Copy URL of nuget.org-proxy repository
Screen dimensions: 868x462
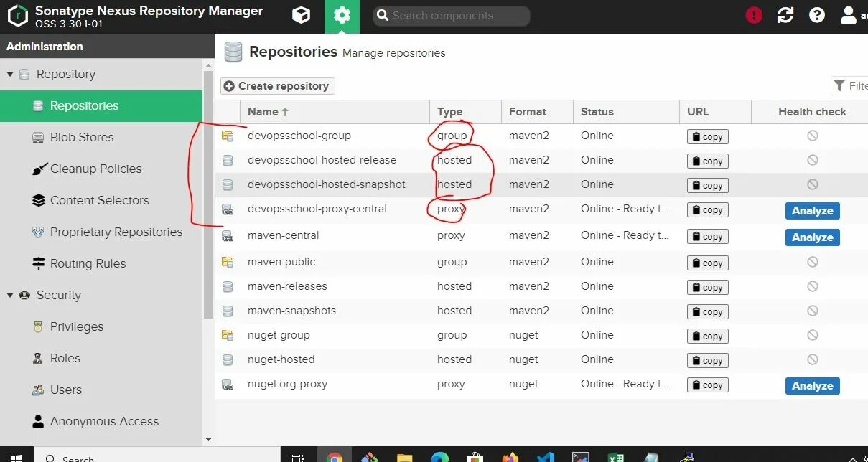click(707, 385)
